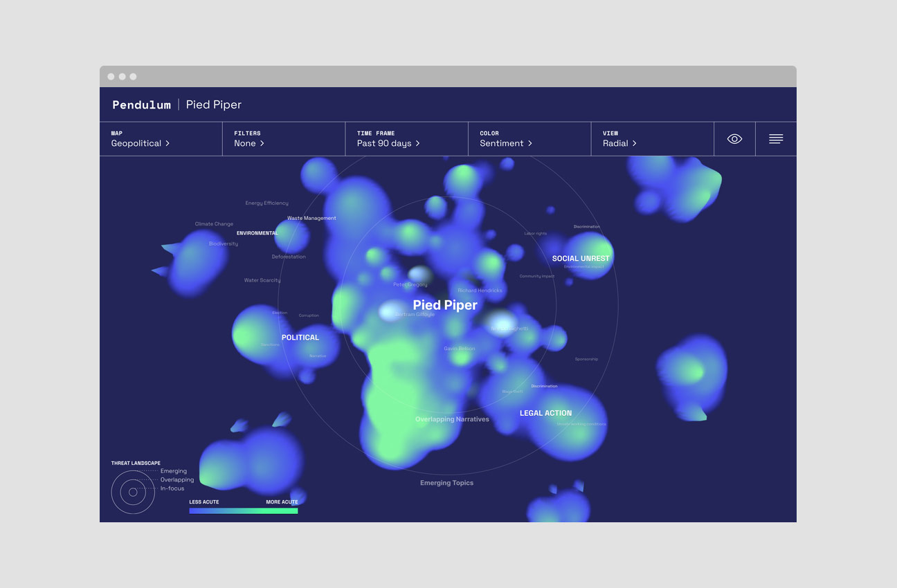Click the Environmental impact topic
The height and width of the screenshot is (588, 897).
click(583, 266)
